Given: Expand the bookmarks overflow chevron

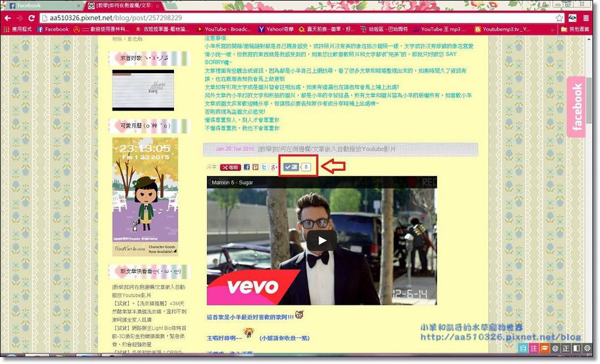Looking at the screenshot, I should [x=552, y=29].
